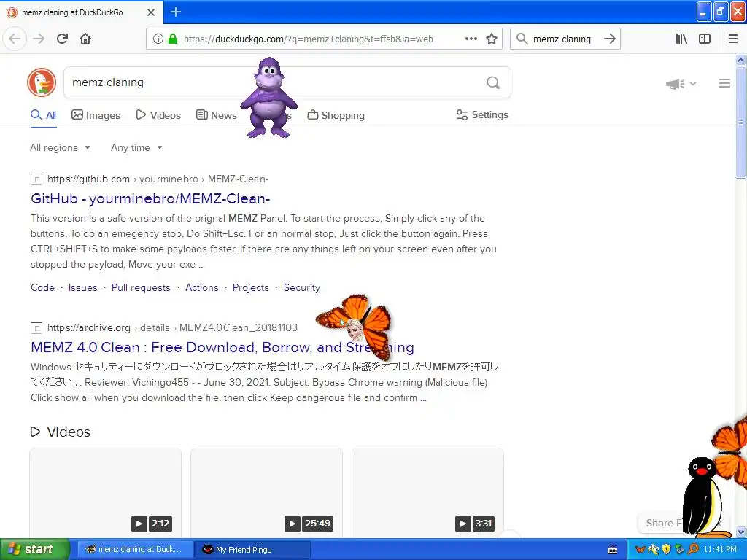Click the butterfly icon in the system tray
This screenshot has width=747, height=560.
coord(640,550)
